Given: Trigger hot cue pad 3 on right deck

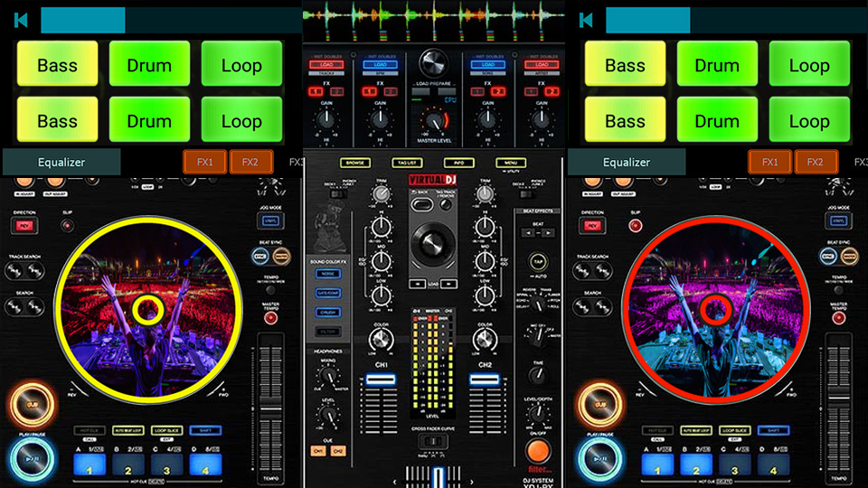Looking at the screenshot, I should (x=734, y=465).
